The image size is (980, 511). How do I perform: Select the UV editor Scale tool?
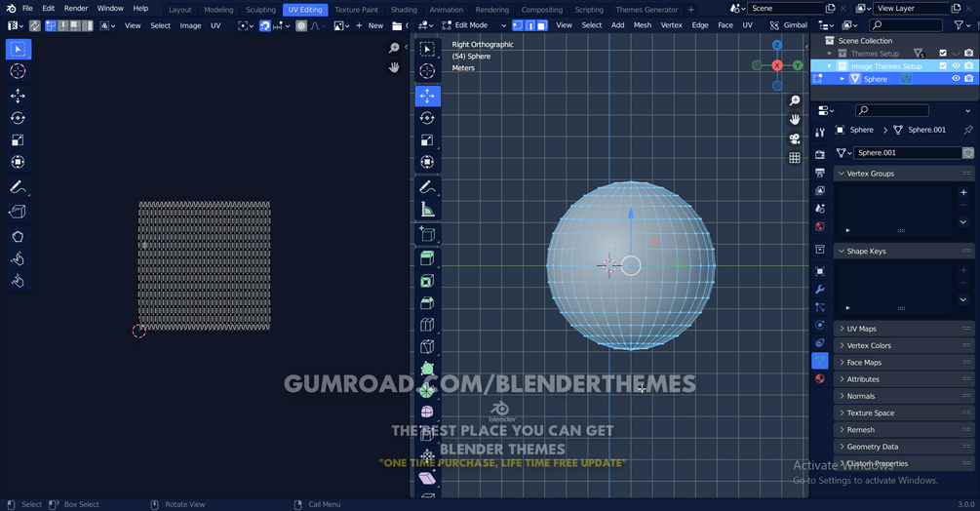[x=18, y=139]
